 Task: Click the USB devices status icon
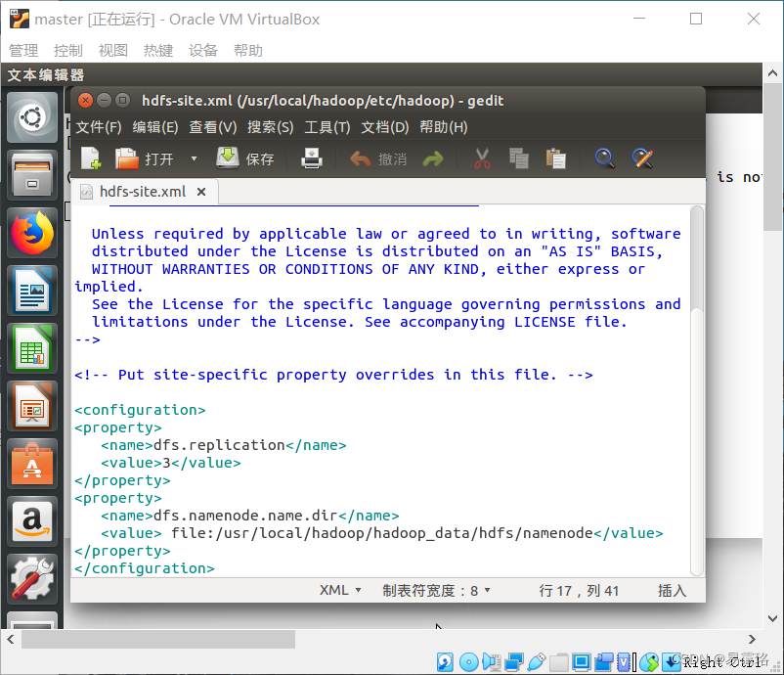click(536, 662)
